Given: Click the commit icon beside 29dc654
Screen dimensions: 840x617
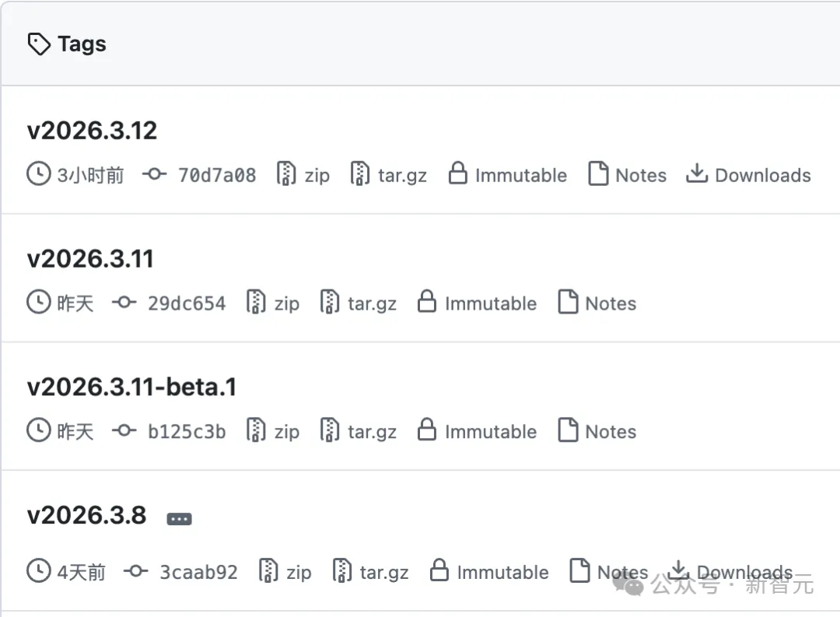Looking at the screenshot, I should click(124, 303).
